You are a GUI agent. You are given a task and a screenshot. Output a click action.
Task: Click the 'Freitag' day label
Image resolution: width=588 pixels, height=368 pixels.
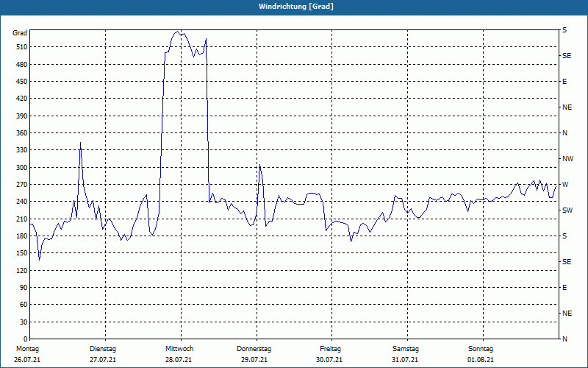pyautogui.click(x=330, y=349)
